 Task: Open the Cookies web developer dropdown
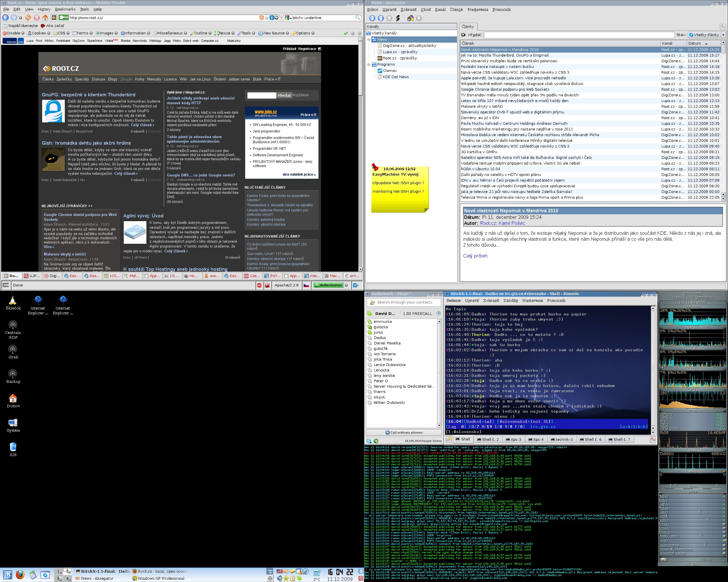(38, 33)
